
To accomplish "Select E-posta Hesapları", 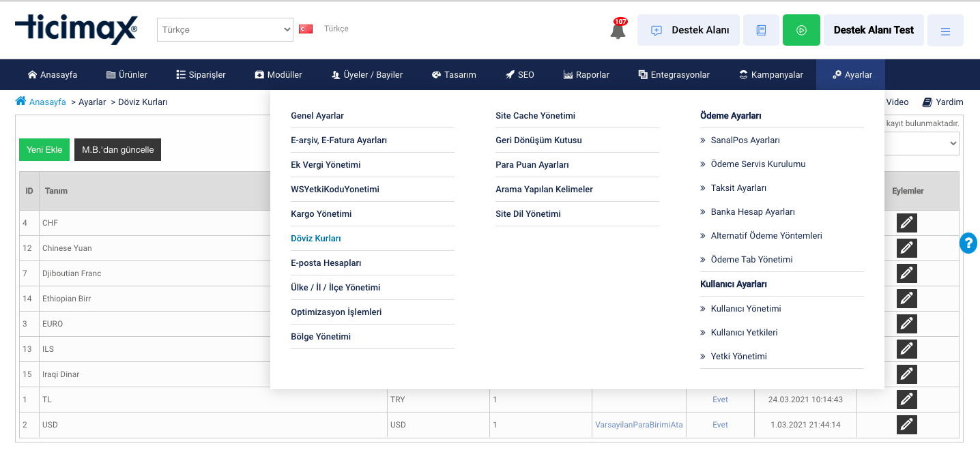I will (326, 263).
